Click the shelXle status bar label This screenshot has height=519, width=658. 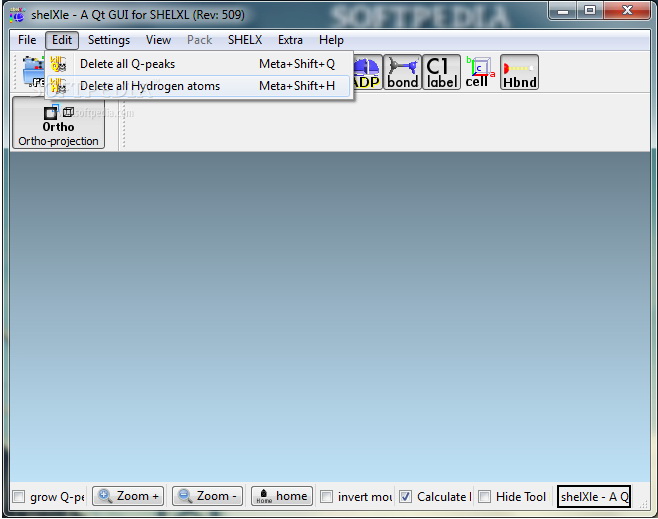[594, 497]
